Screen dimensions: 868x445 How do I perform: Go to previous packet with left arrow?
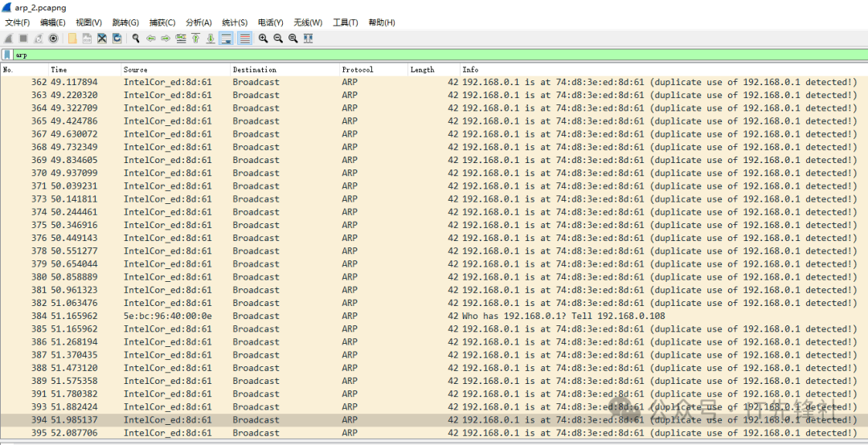coord(150,38)
